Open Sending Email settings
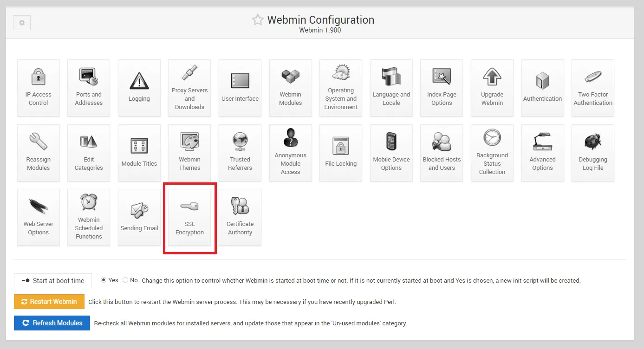644x349 pixels. tap(139, 217)
